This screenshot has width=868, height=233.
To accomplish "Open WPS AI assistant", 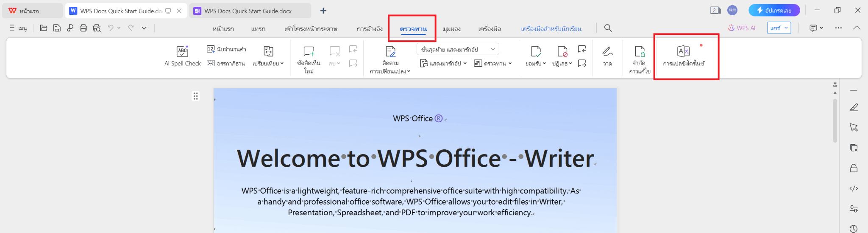I will (x=742, y=28).
